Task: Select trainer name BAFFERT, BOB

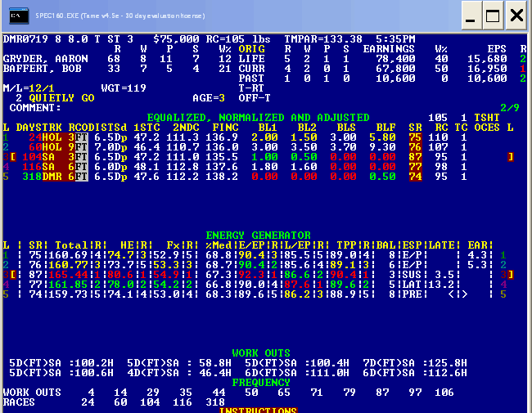Action: tap(42, 69)
